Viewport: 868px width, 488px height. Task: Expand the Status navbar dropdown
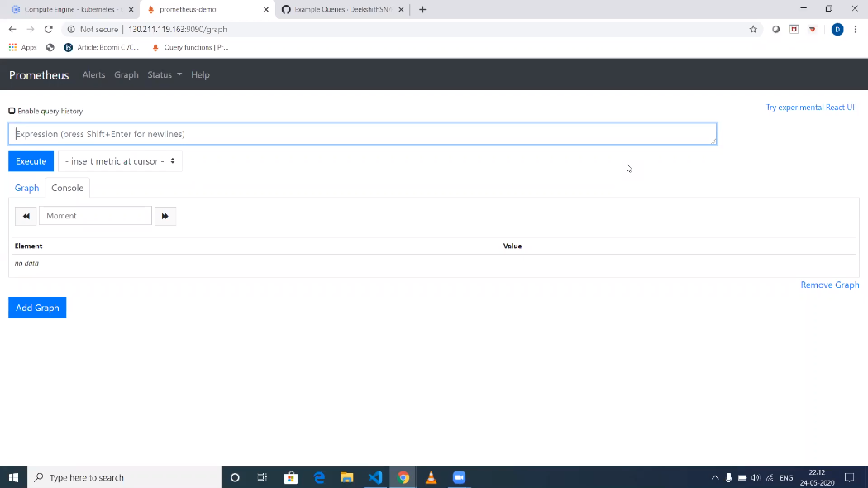[x=165, y=74]
